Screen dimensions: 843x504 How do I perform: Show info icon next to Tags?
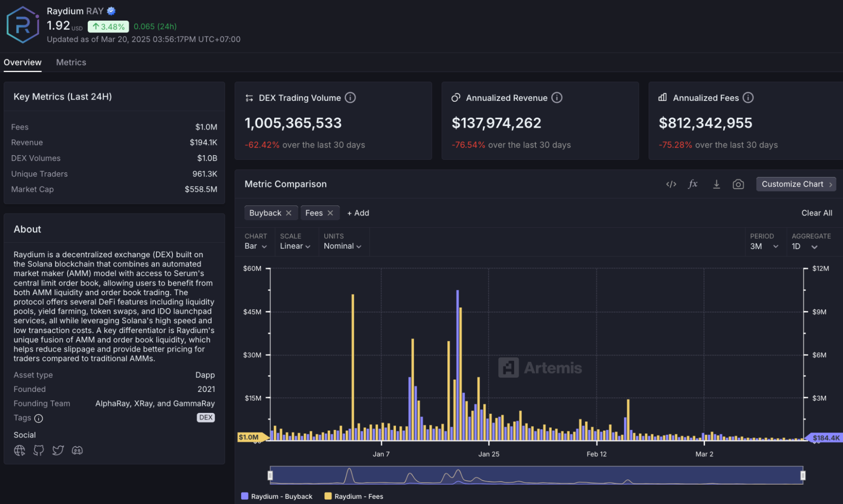[x=38, y=418]
